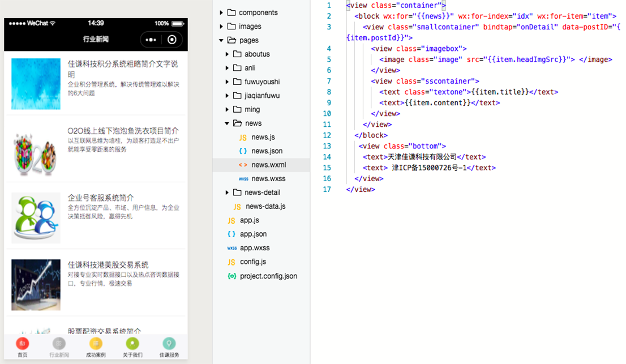Image resolution: width=626 pixels, height=364 pixels.
Task: Tap the 关于我们 tab icon
Action: coord(132,343)
